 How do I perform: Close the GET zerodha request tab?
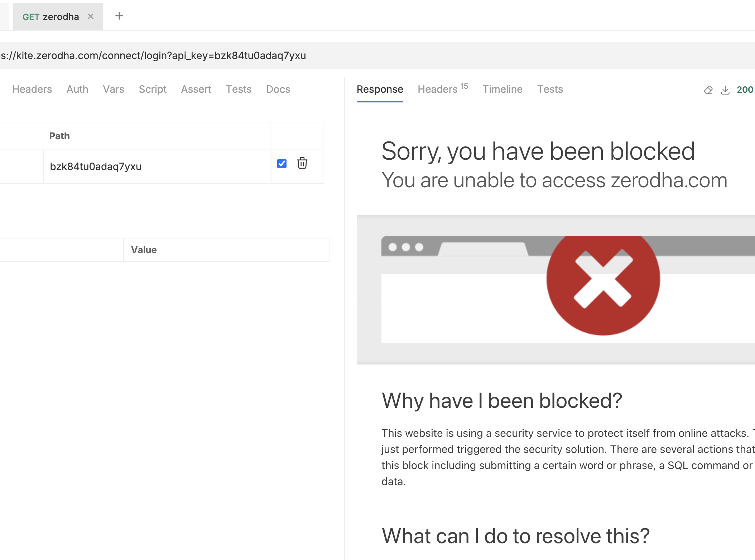tap(91, 16)
